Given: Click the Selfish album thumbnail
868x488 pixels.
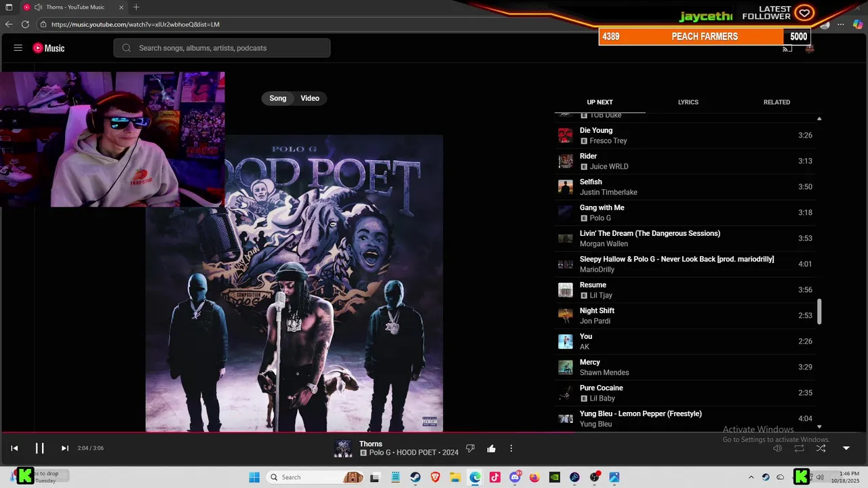Looking at the screenshot, I should [x=566, y=187].
